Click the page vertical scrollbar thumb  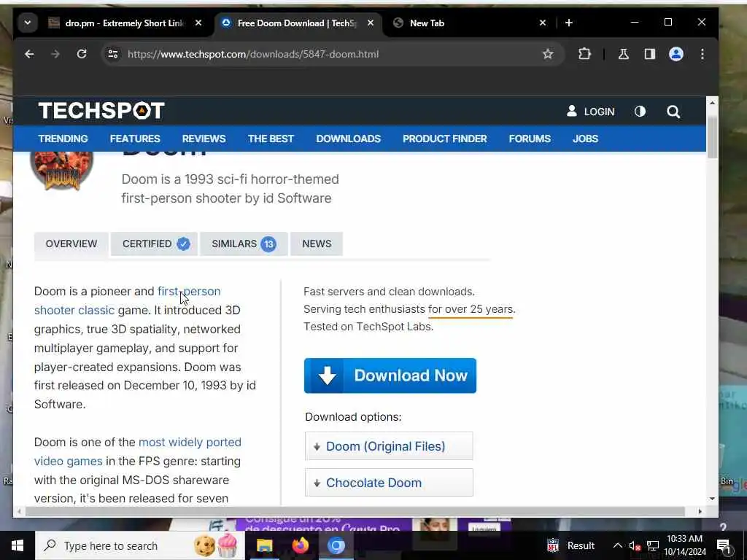pyautogui.click(x=712, y=136)
